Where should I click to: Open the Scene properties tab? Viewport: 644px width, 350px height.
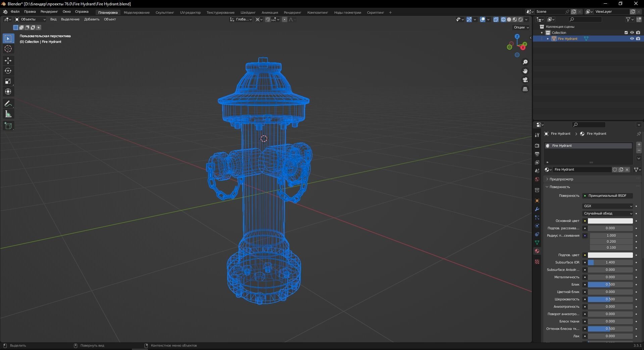click(537, 171)
